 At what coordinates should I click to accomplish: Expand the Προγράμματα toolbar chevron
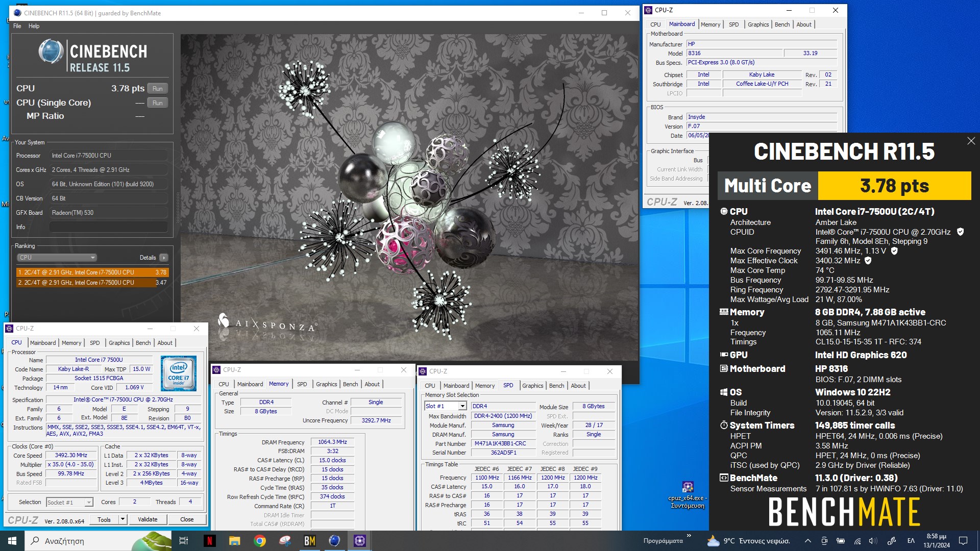[689, 536]
